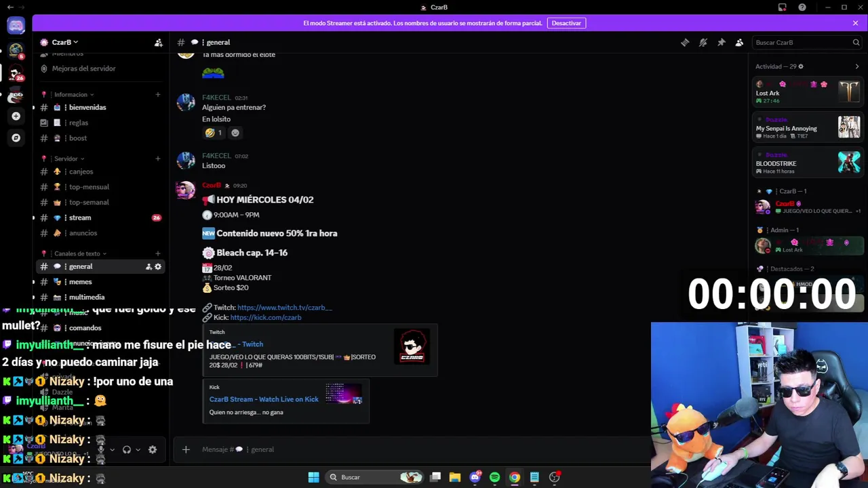Open twitch.tv/czarb__ link
The height and width of the screenshot is (488, 868).
[284, 308]
